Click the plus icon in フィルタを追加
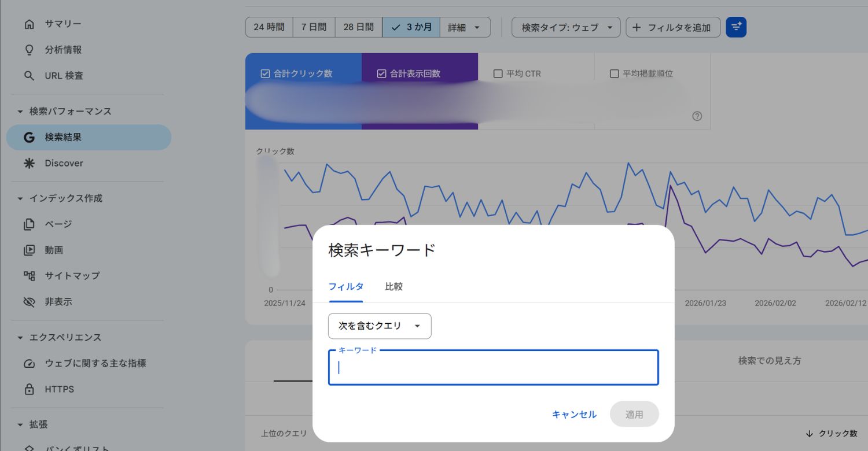This screenshot has height=451, width=868. (x=637, y=27)
